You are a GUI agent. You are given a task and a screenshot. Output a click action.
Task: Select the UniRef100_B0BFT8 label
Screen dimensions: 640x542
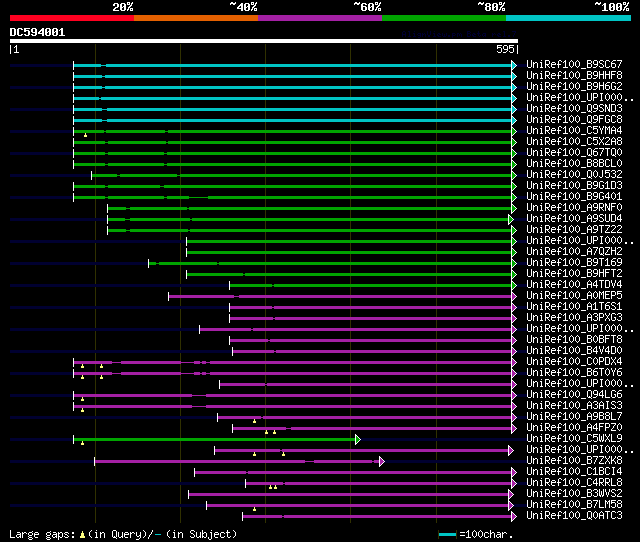click(574, 340)
